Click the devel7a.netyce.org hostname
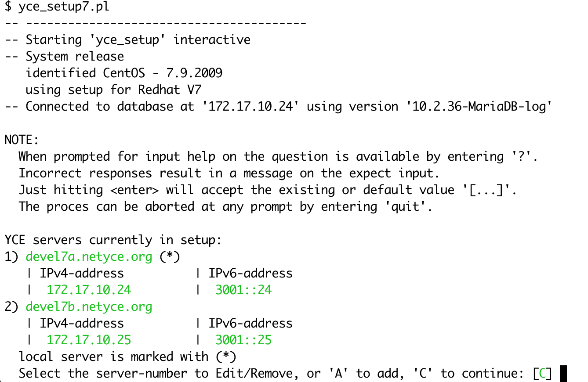Image resolution: width=588 pixels, height=382 pixels. click(89, 256)
